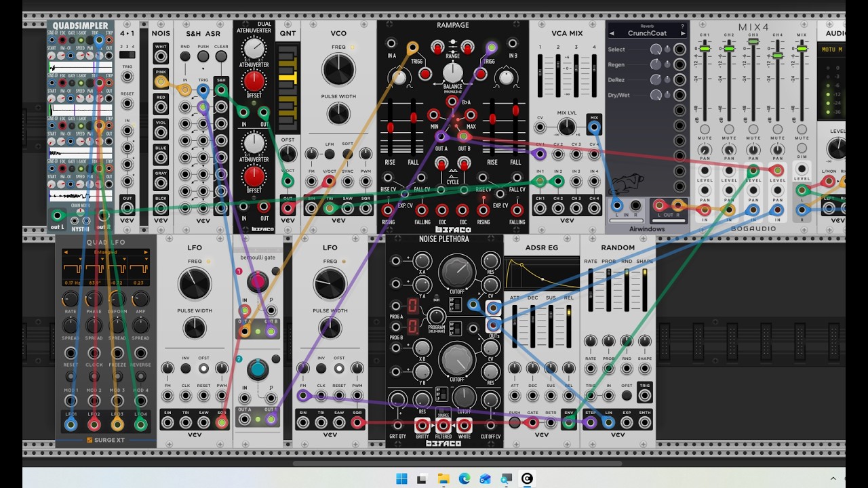Click Bernoulli gate channel 1 mode button
The height and width of the screenshot is (488, 868).
click(x=275, y=271)
